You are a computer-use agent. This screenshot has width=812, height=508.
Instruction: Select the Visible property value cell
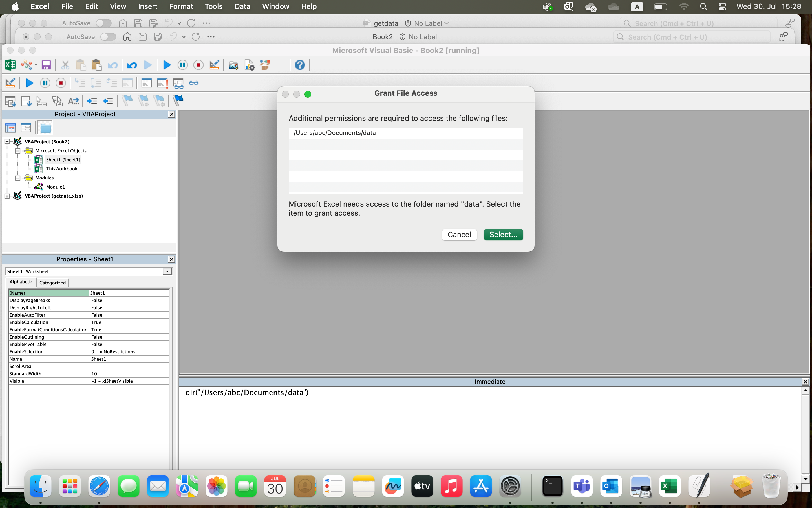129,381
